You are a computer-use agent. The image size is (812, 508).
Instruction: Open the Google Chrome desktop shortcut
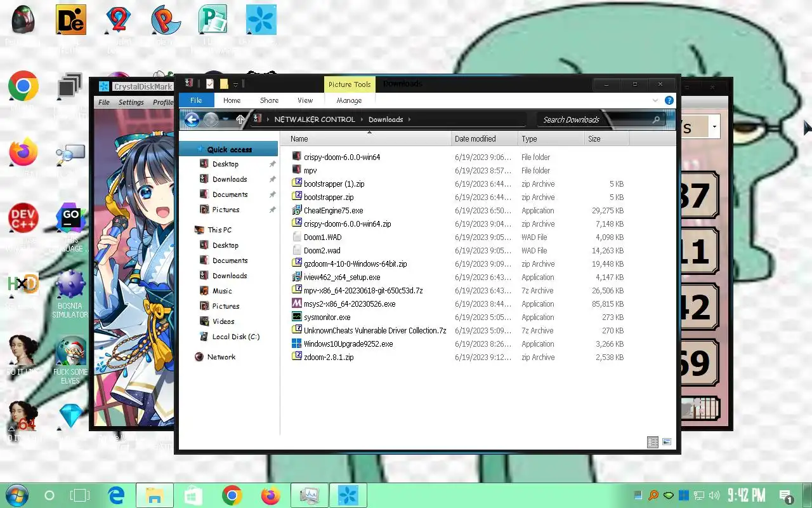coord(23,86)
